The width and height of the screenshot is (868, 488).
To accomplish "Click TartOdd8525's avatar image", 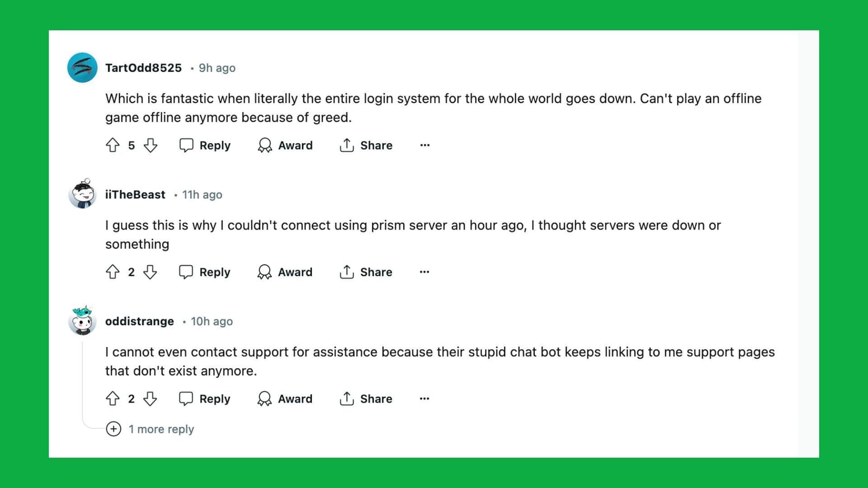I will click(81, 68).
